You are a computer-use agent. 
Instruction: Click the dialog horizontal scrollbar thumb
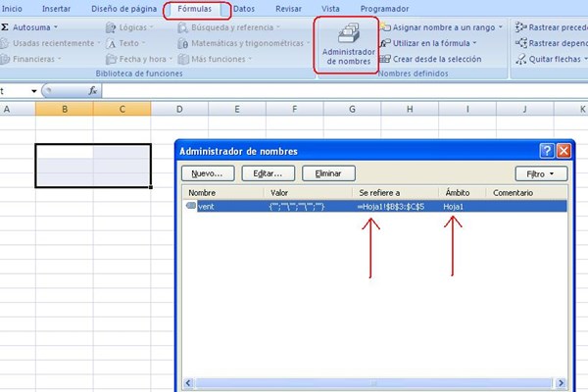click(x=374, y=383)
